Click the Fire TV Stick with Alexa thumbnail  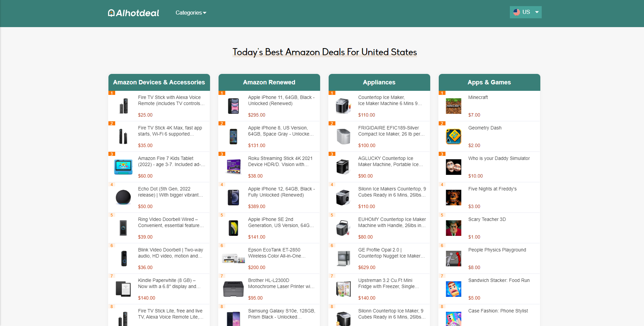click(x=123, y=106)
